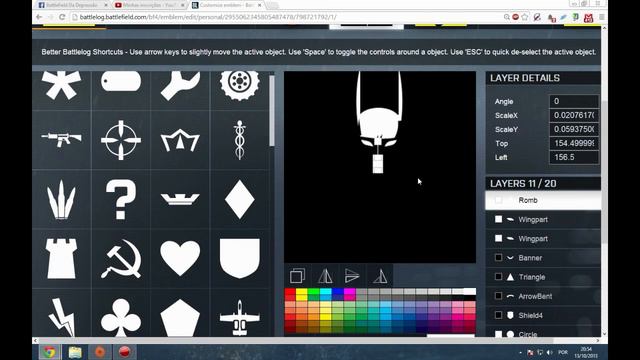Toggle checkbox of Circle layer
The width and height of the screenshot is (640, 360).
[498, 334]
